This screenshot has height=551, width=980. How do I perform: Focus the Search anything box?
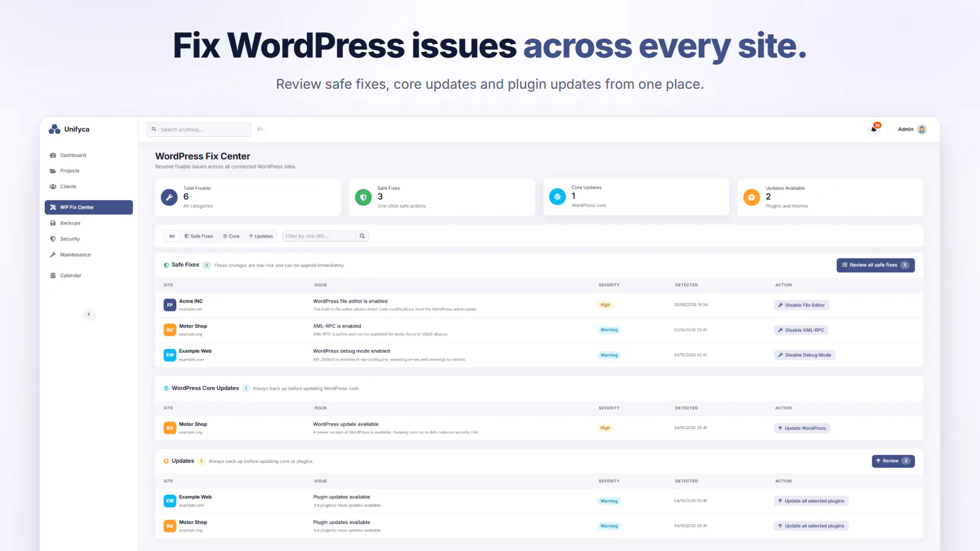[x=199, y=129]
